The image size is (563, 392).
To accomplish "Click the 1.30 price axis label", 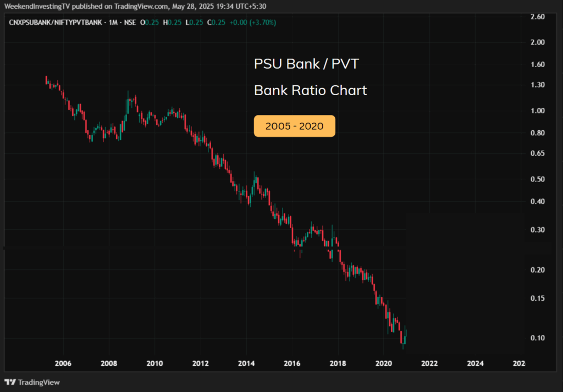I will point(538,85).
